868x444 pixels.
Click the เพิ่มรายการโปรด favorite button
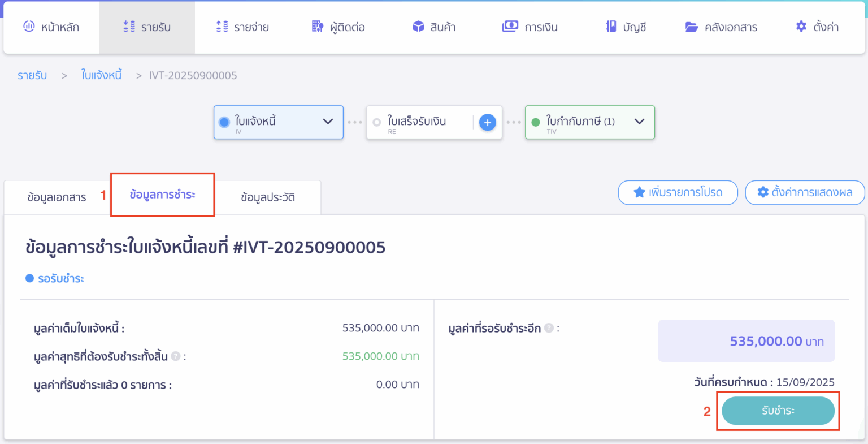pyautogui.click(x=678, y=192)
